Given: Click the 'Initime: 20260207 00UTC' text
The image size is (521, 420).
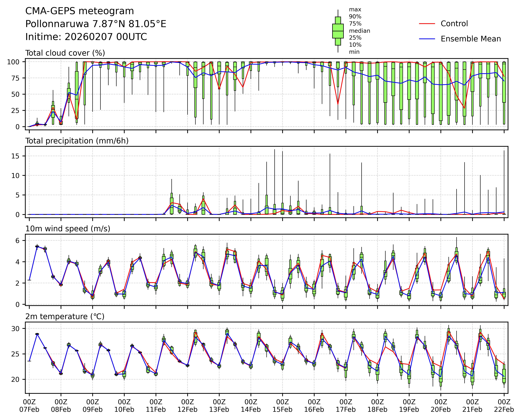Looking at the screenshot, I should point(86,37).
